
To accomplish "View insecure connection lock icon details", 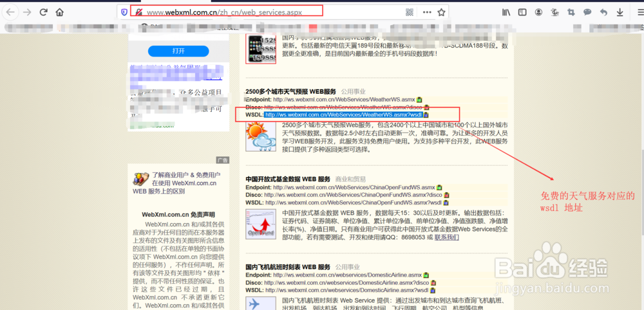I will [139, 12].
